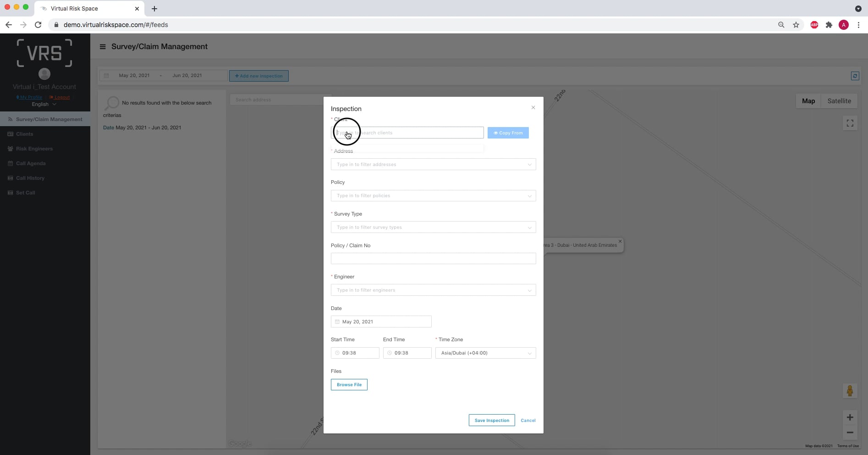868x455 pixels.
Task: Click Save Inspection button
Action: (x=492, y=421)
